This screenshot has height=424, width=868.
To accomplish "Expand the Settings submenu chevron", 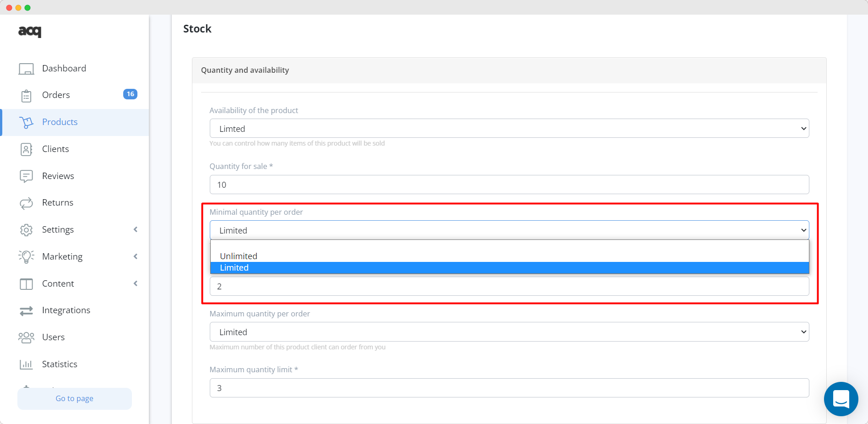I will point(136,229).
